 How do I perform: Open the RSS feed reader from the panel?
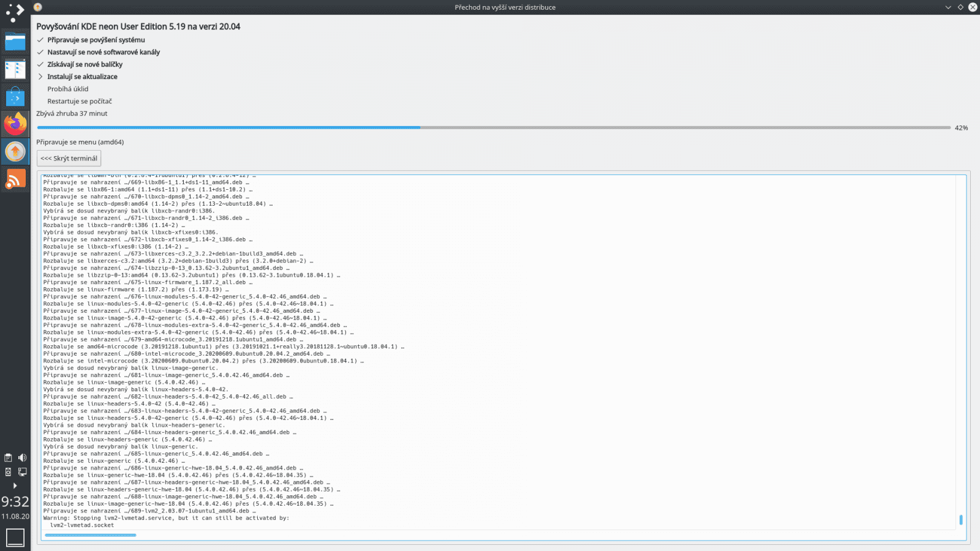pos(15,178)
